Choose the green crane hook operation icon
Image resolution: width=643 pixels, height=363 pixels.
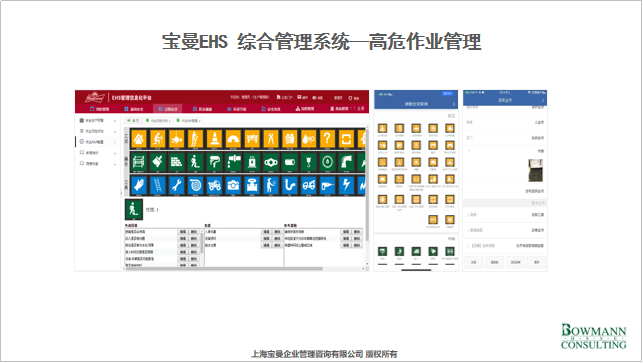click(x=308, y=162)
